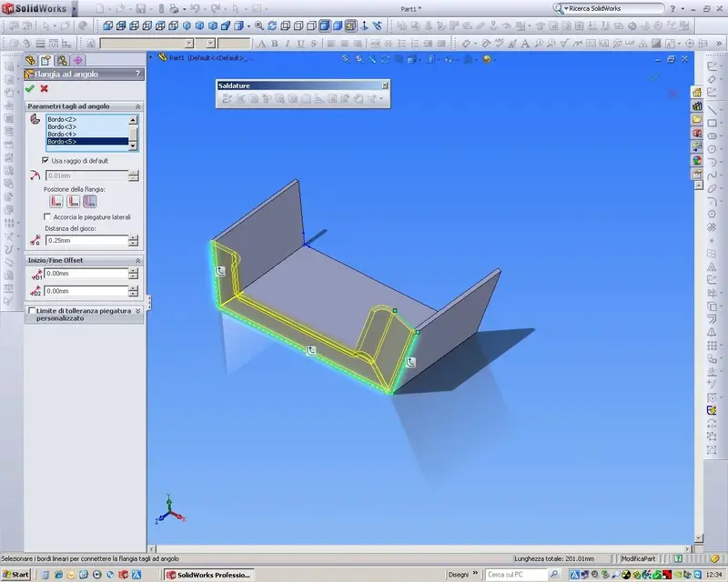Choose the third flange position button
This screenshot has width=728, height=582.
point(90,201)
